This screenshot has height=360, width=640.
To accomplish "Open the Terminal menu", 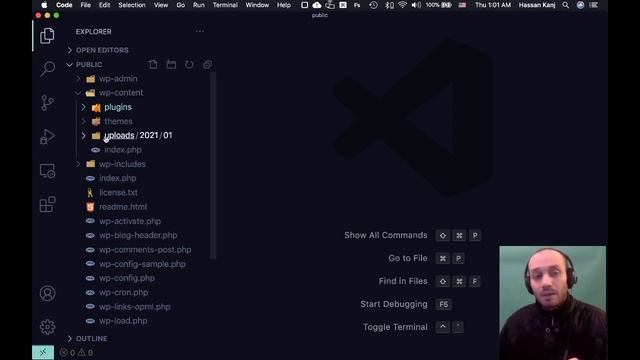I will click(225, 5).
